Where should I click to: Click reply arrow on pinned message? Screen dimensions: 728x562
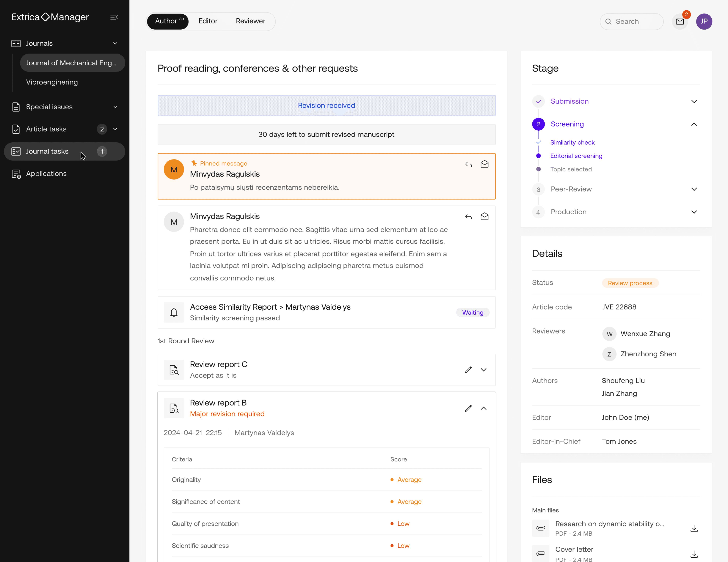(468, 164)
